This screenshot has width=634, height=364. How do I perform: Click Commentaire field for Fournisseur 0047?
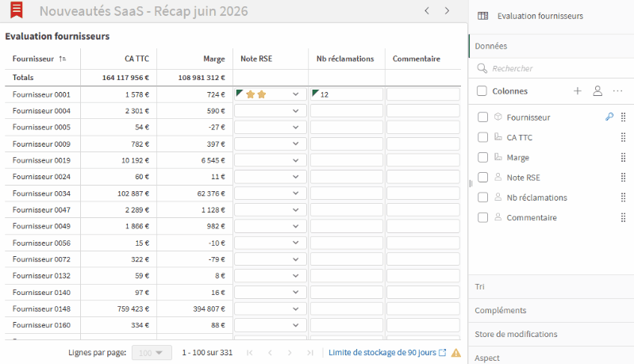click(423, 210)
